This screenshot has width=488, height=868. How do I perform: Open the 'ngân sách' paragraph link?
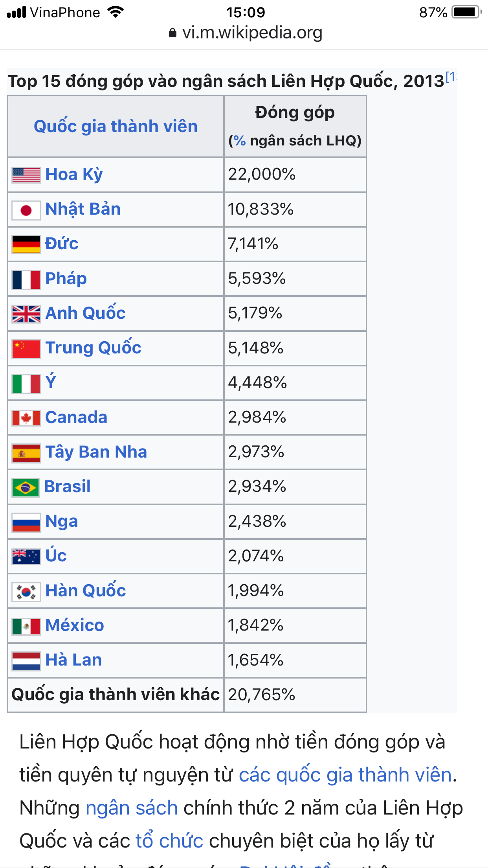132,808
